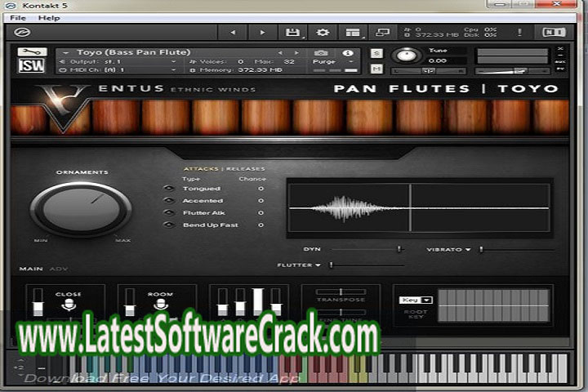Click the rack layout view icon

point(352,33)
